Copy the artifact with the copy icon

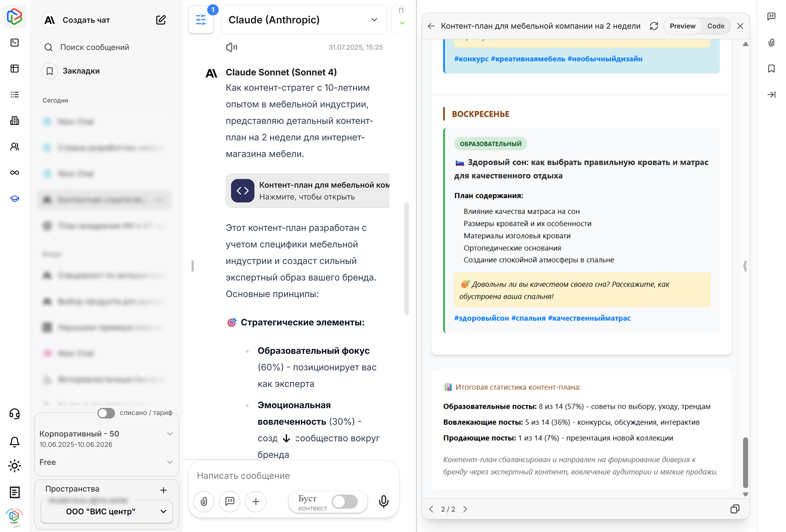(735, 509)
